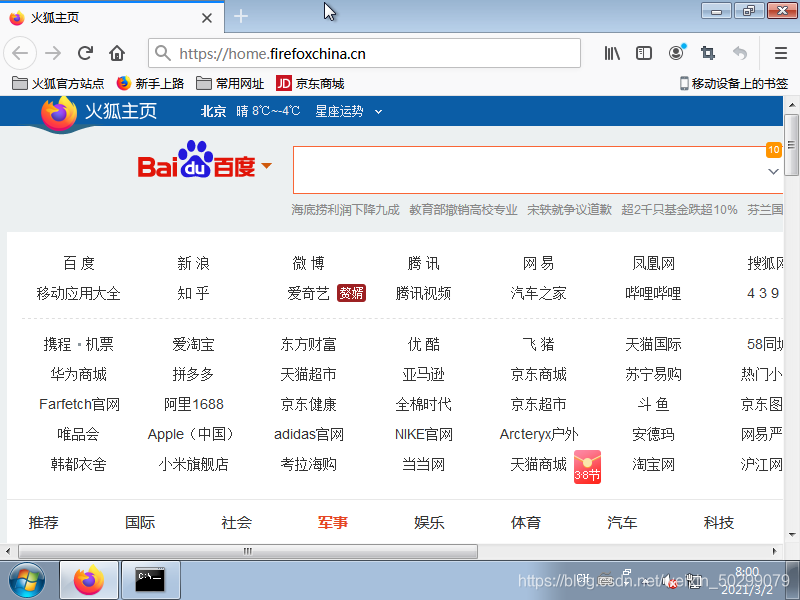Screen dimensions: 800x600
Task: Click the 3·8节 red envelope badge
Action: [587, 467]
